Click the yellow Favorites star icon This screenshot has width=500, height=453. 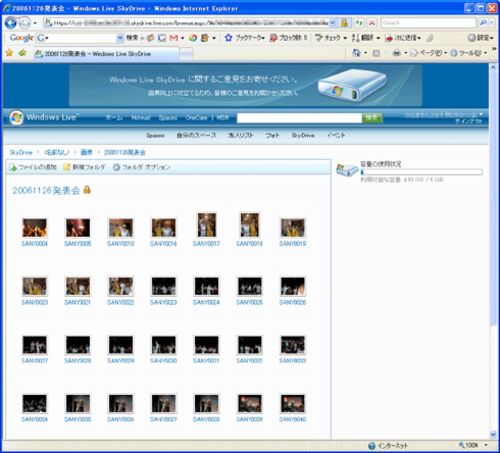tap(9, 53)
